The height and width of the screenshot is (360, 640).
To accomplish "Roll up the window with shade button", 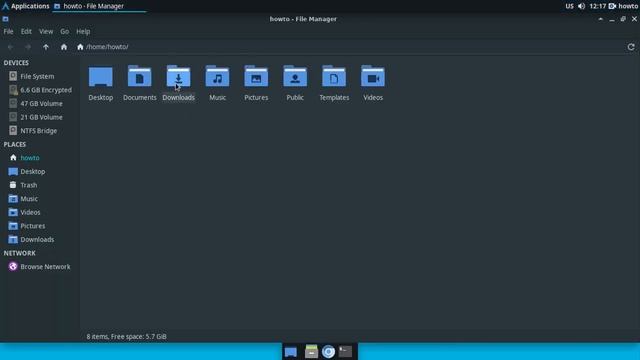I will (600, 19).
